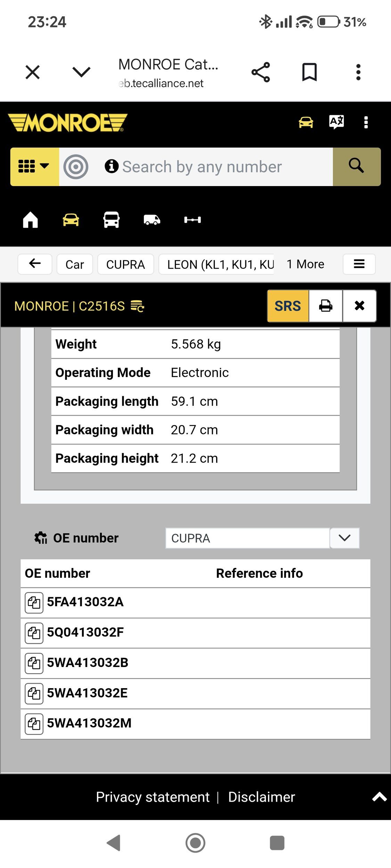Tap the search magnifier button
Screen dimensions: 391x868
click(356, 167)
